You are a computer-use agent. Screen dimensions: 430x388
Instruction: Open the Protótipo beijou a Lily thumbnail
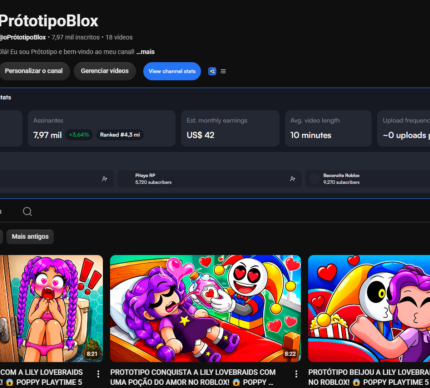(x=369, y=308)
